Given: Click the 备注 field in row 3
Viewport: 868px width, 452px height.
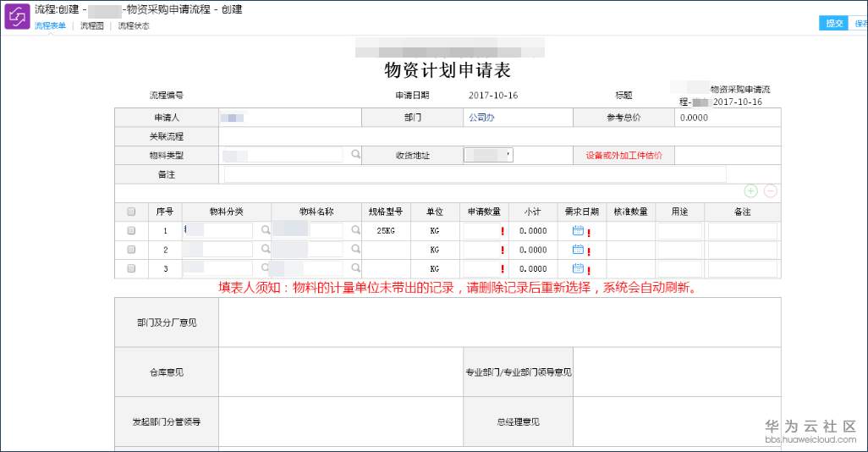Looking at the screenshot, I should click(x=742, y=268).
